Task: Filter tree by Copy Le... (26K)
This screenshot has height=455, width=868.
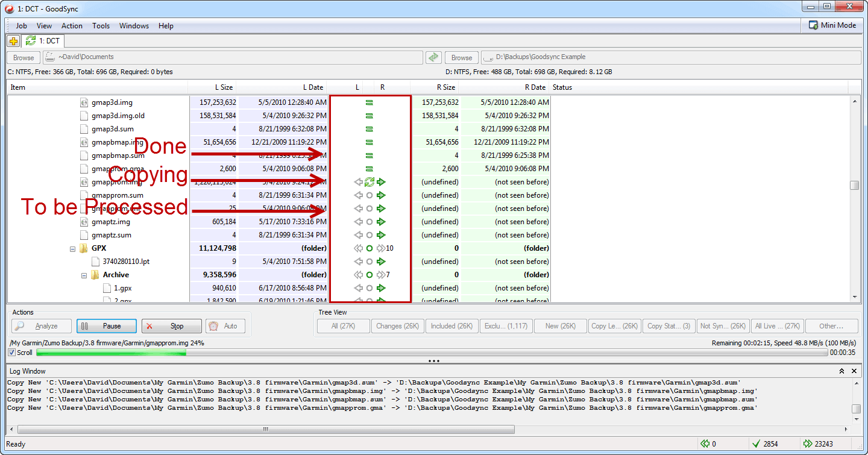Action: (614, 326)
